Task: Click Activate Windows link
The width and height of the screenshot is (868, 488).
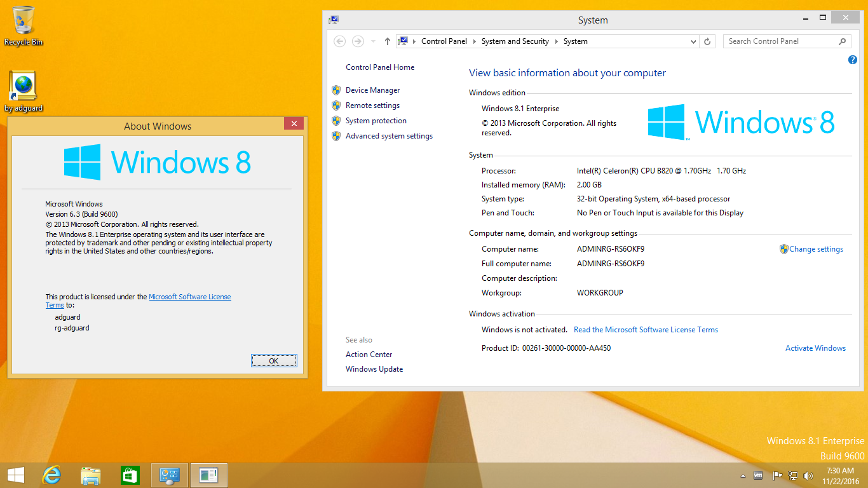Action: coord(816,348)
